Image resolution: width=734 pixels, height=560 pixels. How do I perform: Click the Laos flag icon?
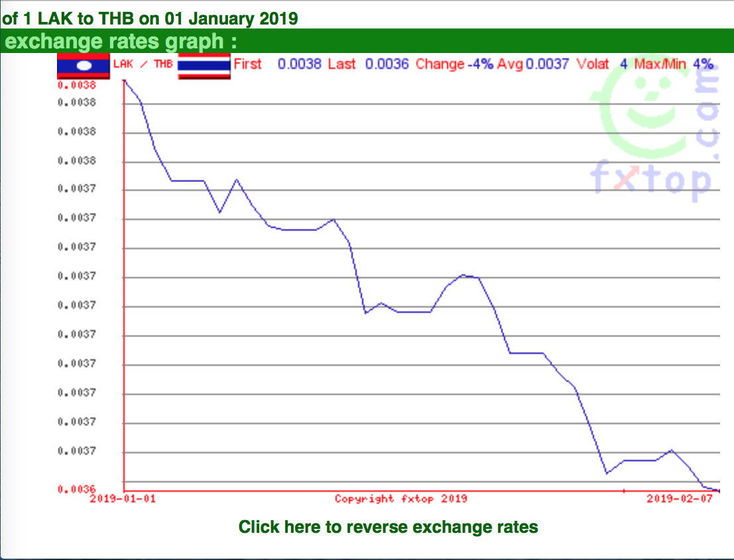point(84,66)
